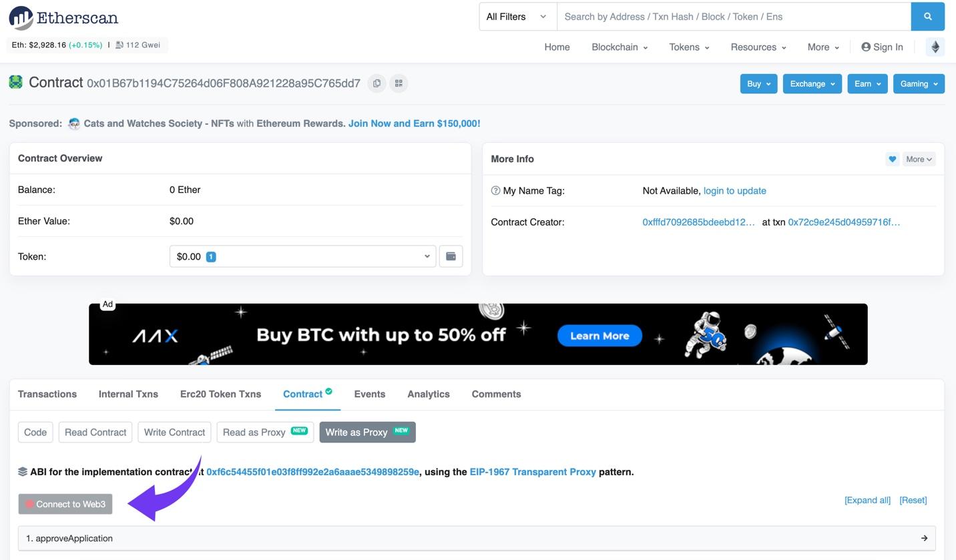The width and height of the screenshot is (956, 560).
Task: Click the AAX Buy BTC banner ad
Action: pos(478,334)
